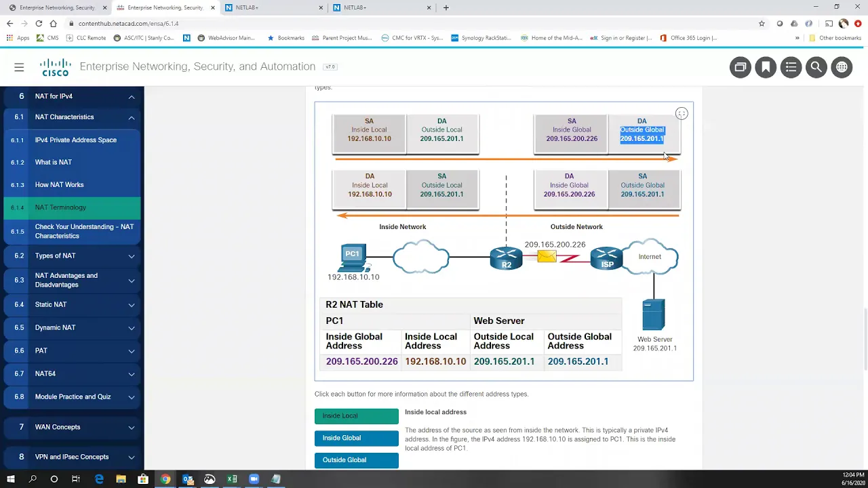Screen dimensions: 868x488
Task: Click the R2 router in the diagram
Action: (x=507, y=258)
